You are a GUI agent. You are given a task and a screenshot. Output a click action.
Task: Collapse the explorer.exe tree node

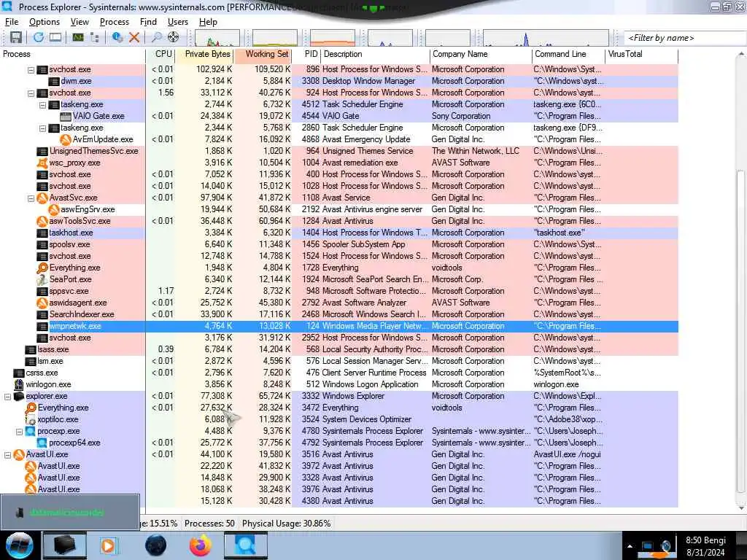coord(7,396)
